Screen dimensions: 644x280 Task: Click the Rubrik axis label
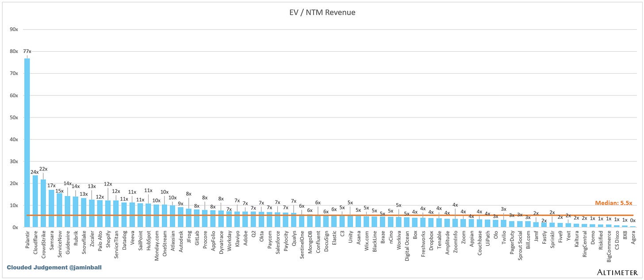point(76,238)
